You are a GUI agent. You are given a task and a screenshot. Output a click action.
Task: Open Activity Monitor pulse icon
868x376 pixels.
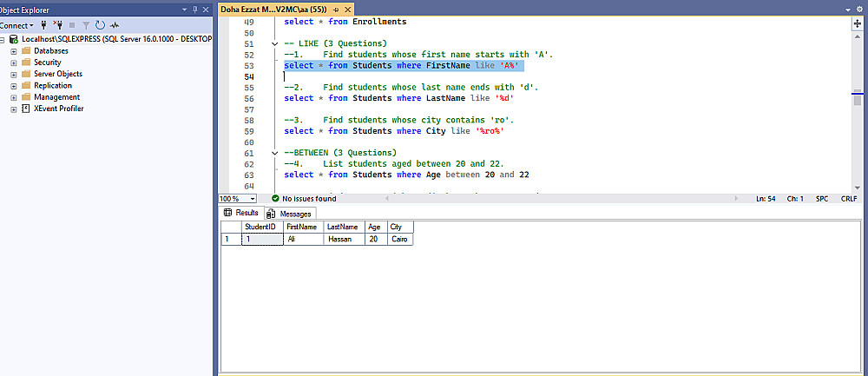[115, 25]
